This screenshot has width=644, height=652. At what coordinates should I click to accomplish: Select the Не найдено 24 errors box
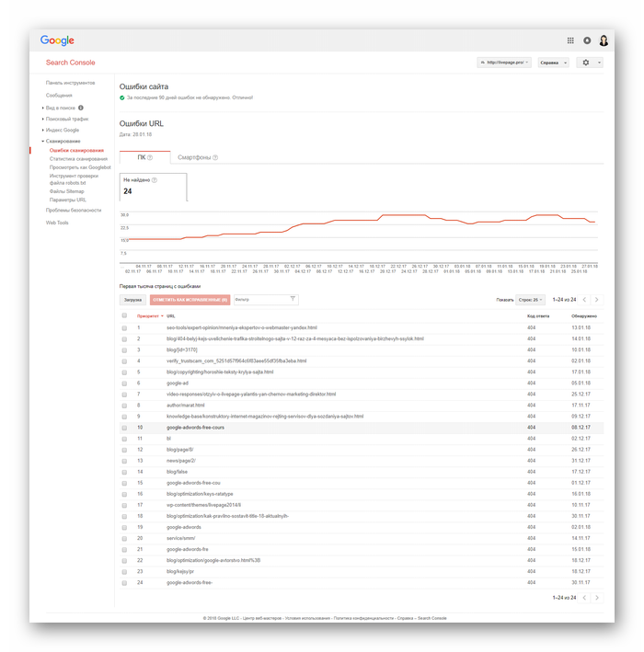coord(153,187)
